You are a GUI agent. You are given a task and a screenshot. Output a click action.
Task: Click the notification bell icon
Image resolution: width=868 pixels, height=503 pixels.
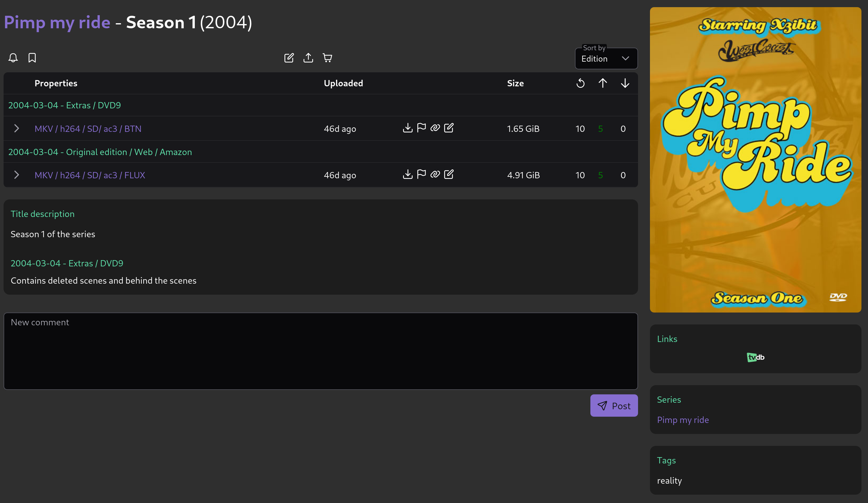click(x=13, y=58)
